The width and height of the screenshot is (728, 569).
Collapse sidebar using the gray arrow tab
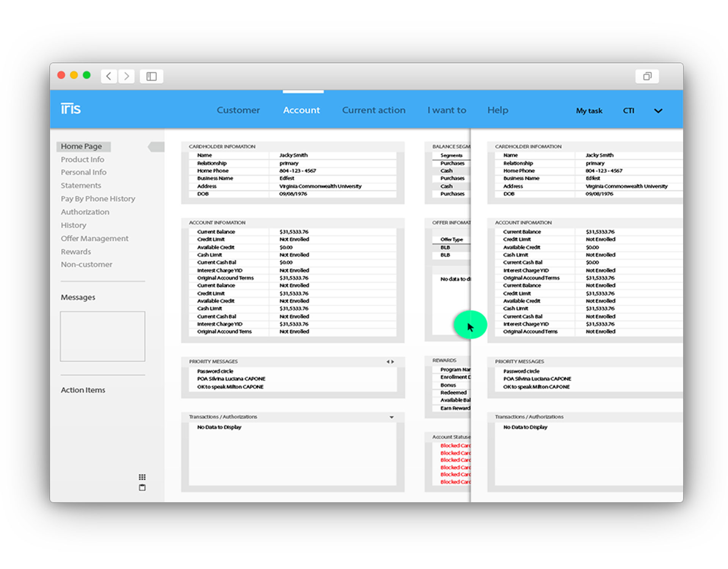tap(156, 146)
